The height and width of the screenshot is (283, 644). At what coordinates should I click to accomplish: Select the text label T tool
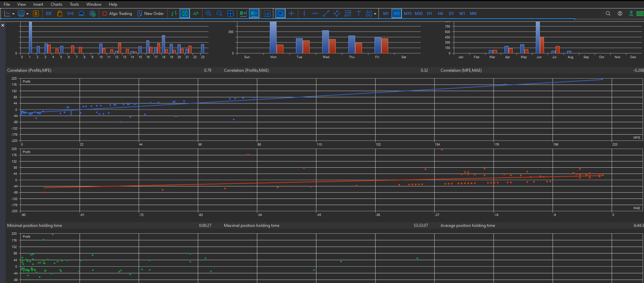359,14
